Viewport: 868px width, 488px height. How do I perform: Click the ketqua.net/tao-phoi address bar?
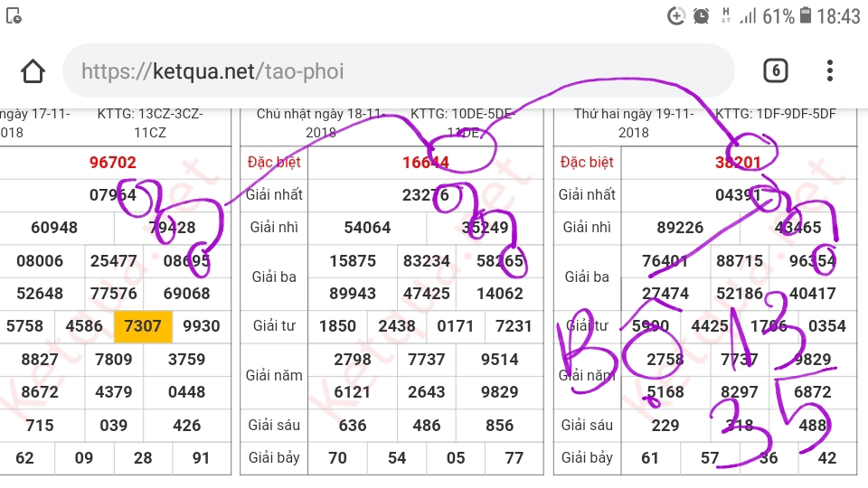(398, 70)
